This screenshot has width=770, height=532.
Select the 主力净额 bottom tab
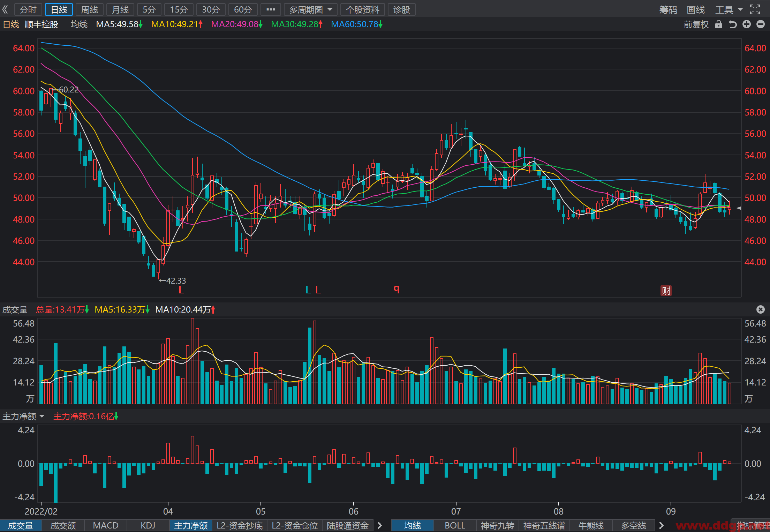[x=191, y=525]
